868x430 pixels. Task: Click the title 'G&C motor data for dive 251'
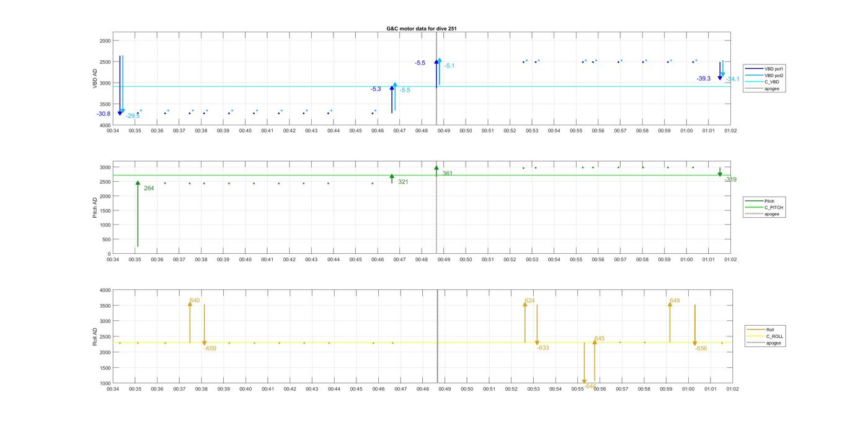(x=422, y=29)
